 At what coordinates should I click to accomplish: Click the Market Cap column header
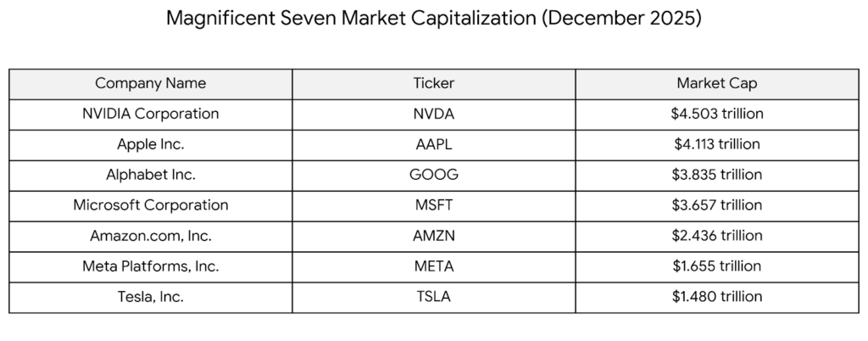pos(716,83)
